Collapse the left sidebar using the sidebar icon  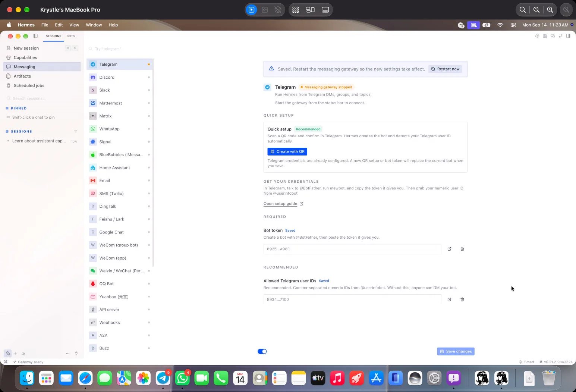(x=35, y=36)
